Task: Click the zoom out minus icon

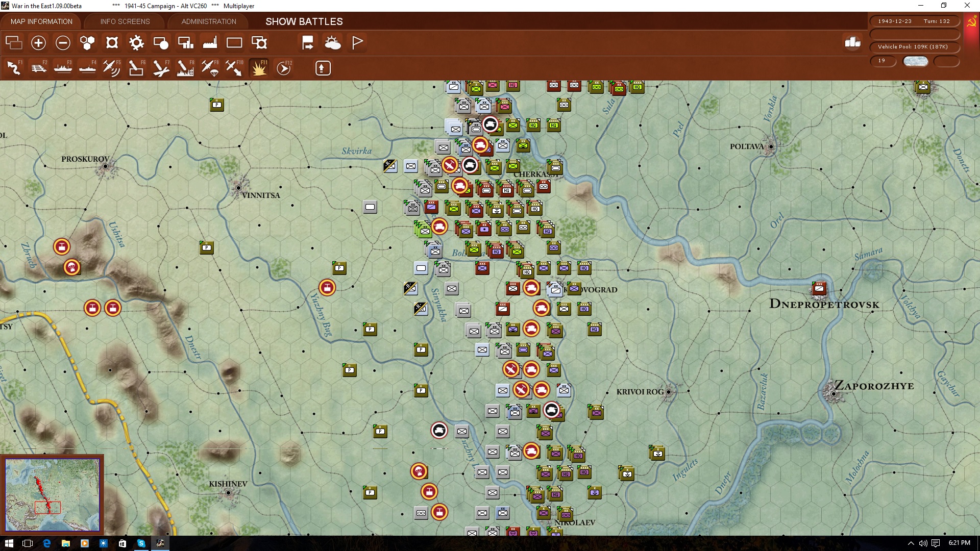Action: point(63,43)
